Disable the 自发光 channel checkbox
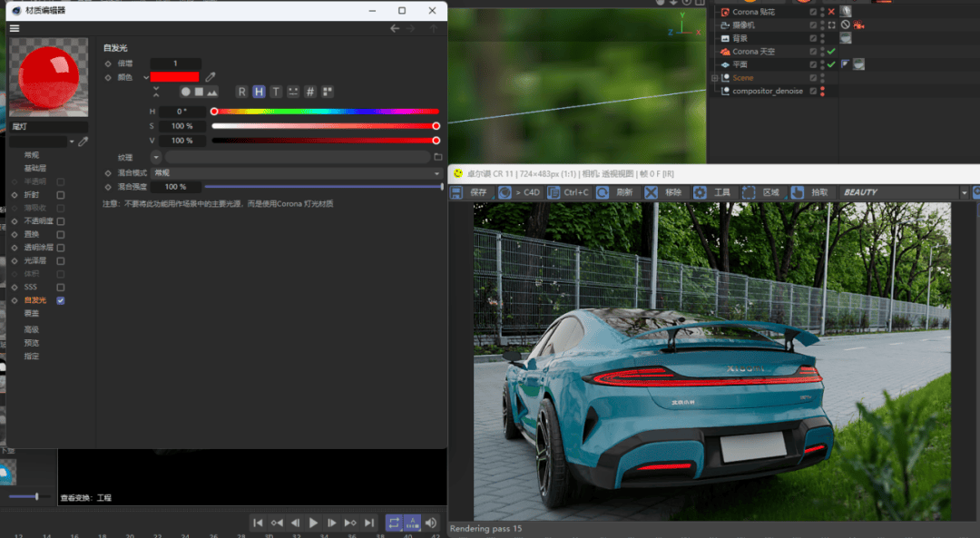This screenshot has height=538, width=980. [61, 300]
